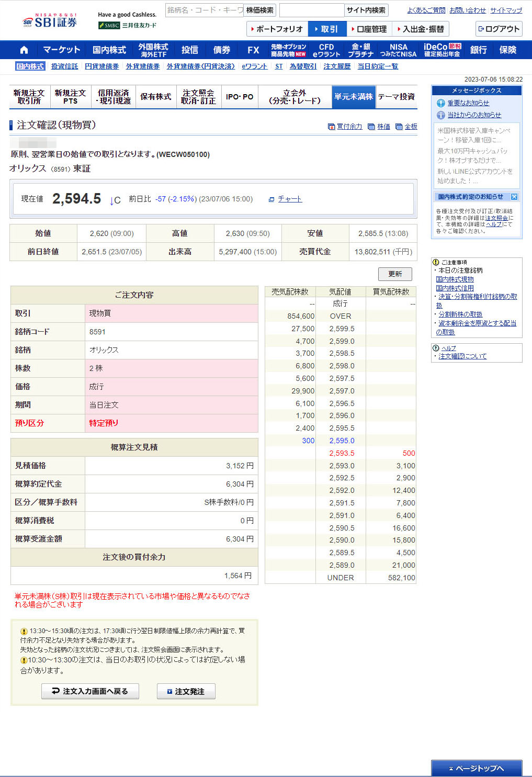
Task: Click the 注文発注 button to place the order
Action: [186, 691]
